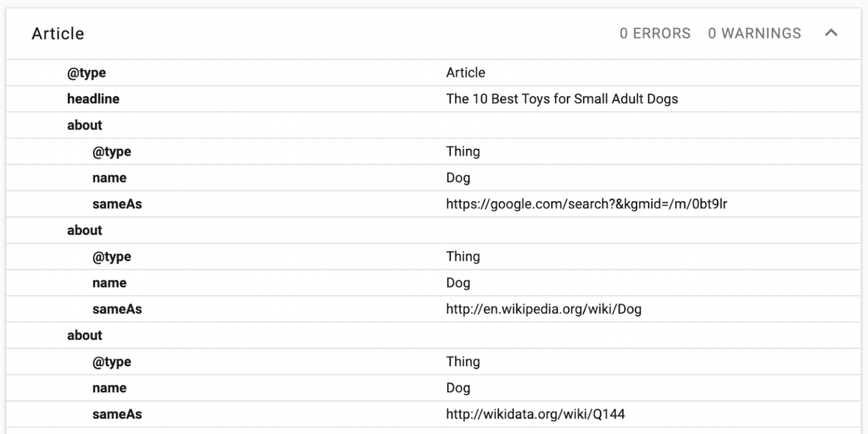This screenshot has height=434, width=868.
Task: Expand the first about property row
Action: click(84, 125)
